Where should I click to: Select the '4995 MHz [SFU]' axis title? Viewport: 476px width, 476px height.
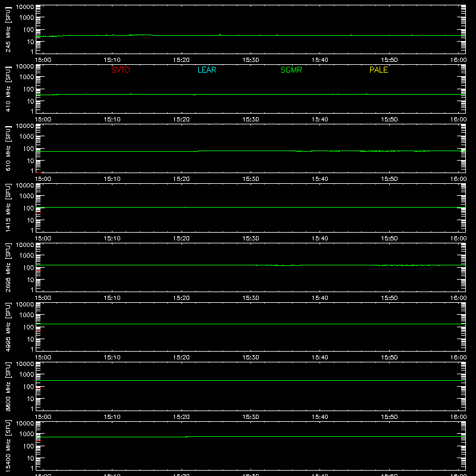(8, 327)
